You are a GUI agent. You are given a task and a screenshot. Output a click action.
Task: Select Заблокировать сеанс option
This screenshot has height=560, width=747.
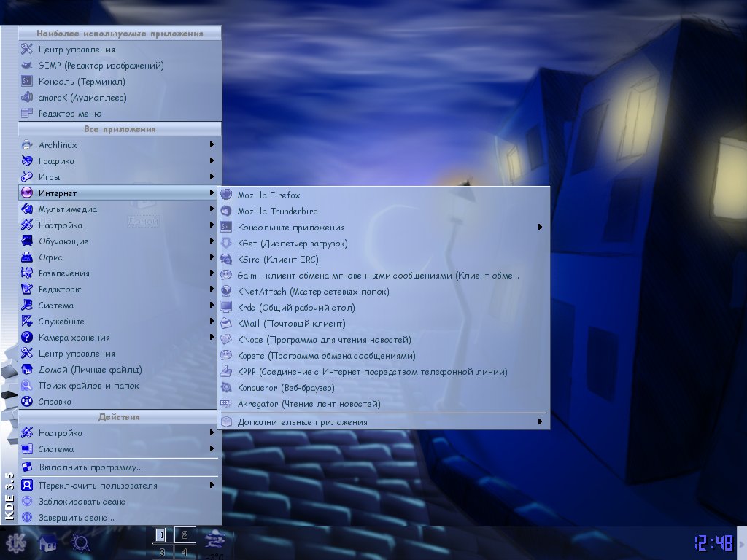tap(80, 501)
